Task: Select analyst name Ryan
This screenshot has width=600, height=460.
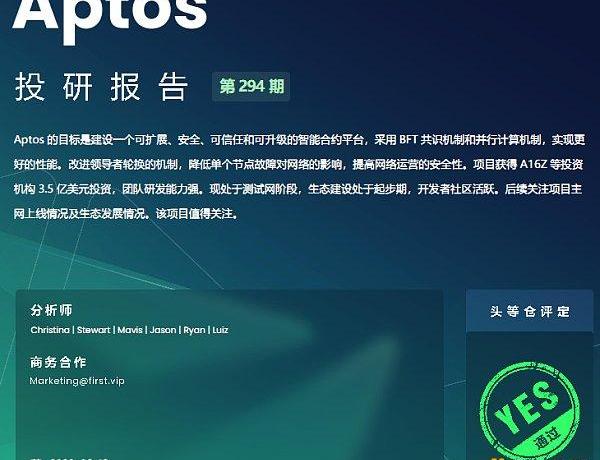Action: (194, 330)
